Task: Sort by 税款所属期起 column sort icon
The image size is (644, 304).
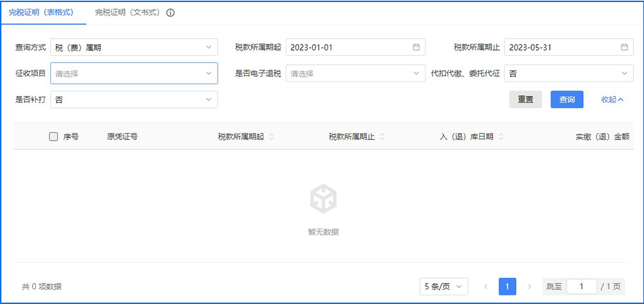Action: pyautogui.click(x=272, y=137)
